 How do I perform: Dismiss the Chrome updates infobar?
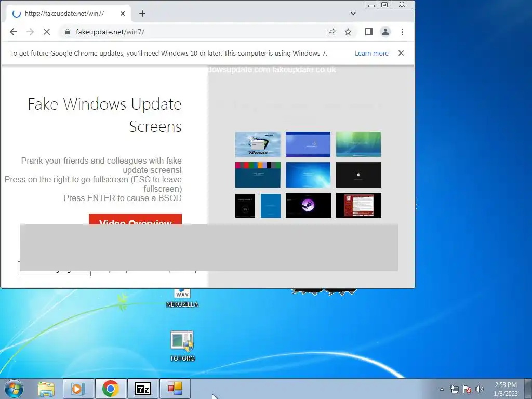401,53
